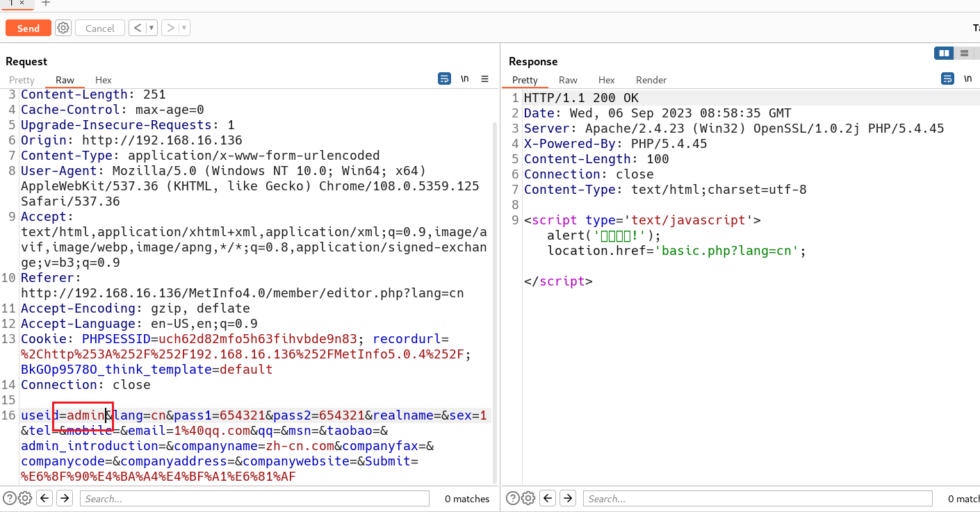Image resolution: width=980 pixels, height=512 pixels.
Task: Click the email=1%40qq.com parameter
Action: click(x=189, y=431)
